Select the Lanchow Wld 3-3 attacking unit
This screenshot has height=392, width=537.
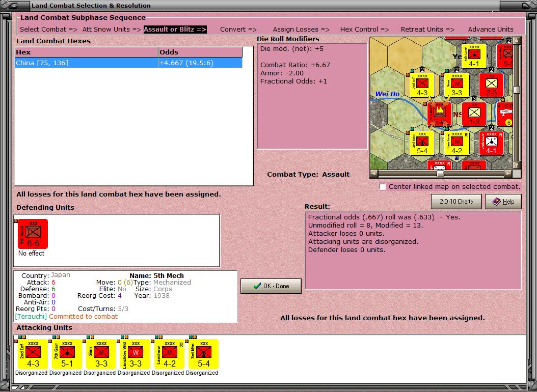click(x=136, y=354)
